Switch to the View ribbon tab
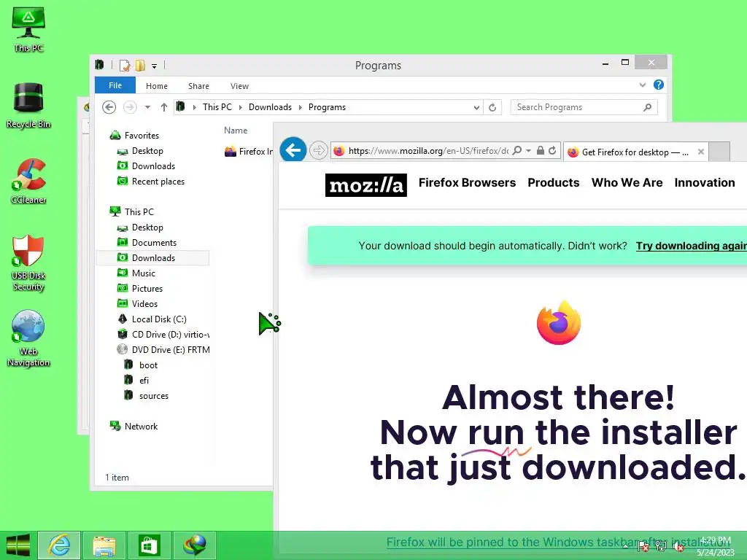This screenshot has height=560, width=747. tap(239, 86)
